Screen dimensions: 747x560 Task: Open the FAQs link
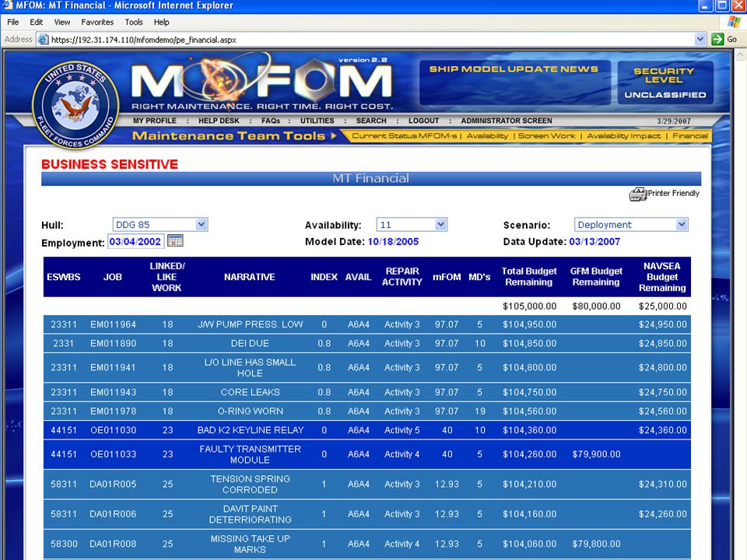pyautogui.click(x=270, y=121)
